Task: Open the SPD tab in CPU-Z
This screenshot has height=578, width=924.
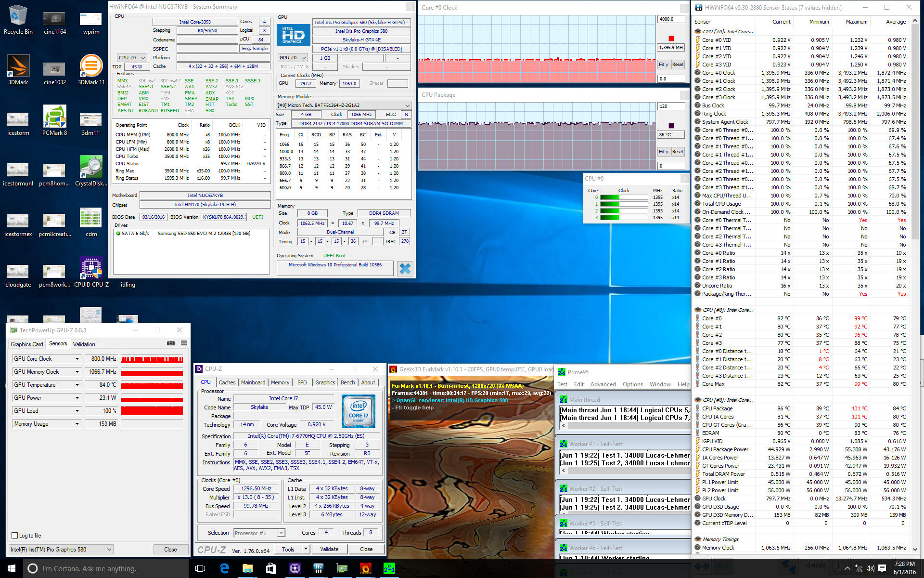Action: tap(302, 382)
